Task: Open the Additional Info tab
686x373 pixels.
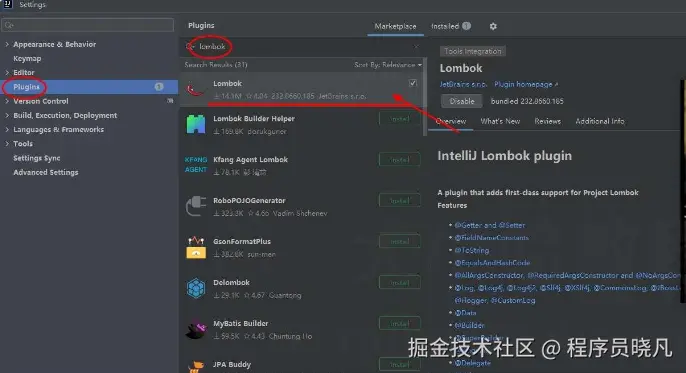Action: point(600,121)
